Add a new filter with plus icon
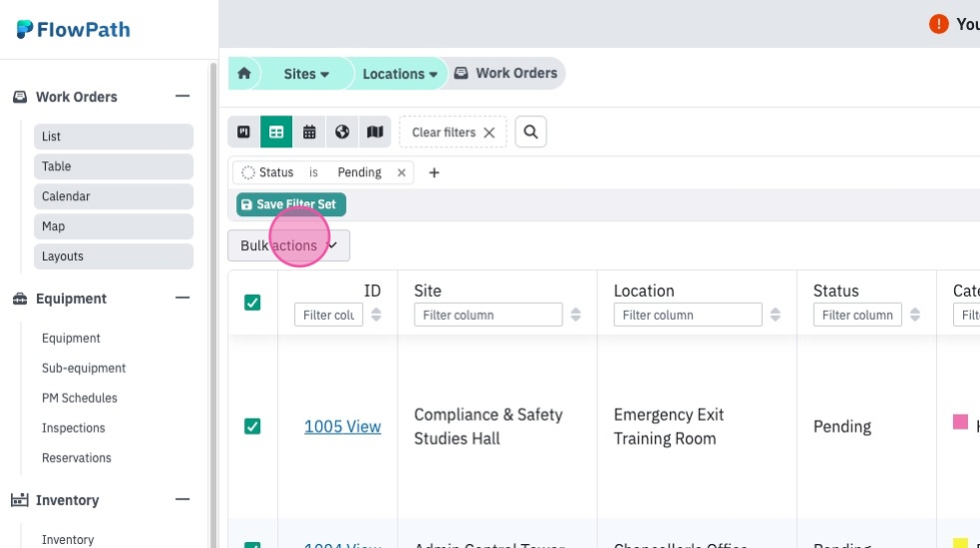The image size is (980, 548). click(434, 172)
